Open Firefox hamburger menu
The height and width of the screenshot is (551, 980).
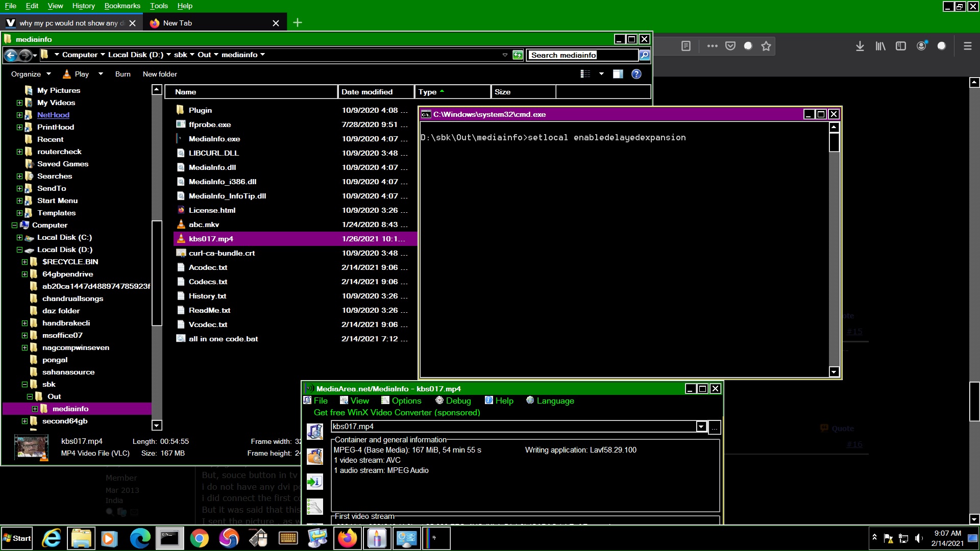967,46
